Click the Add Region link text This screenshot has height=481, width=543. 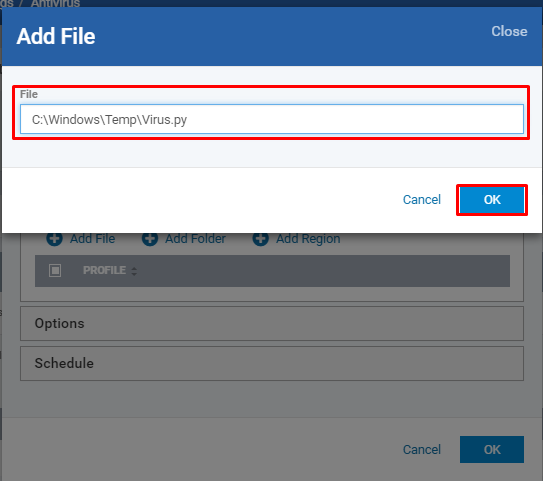308,239
